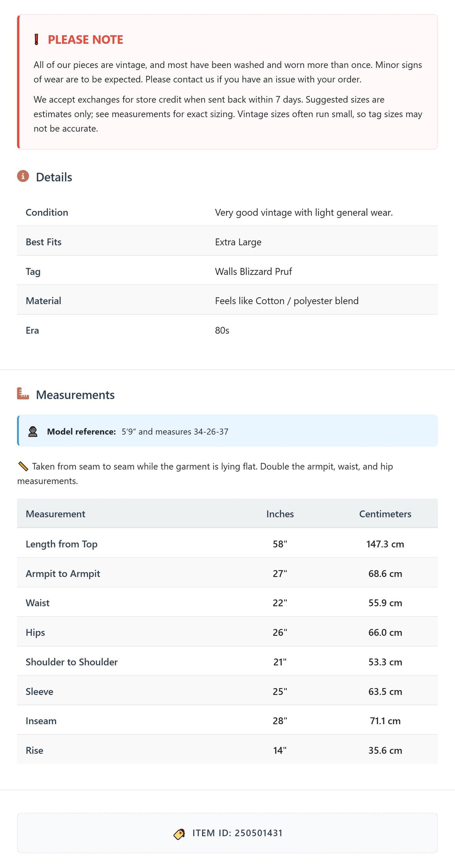Click the Inseam inches value 28"
Screen dimensions: 455x868
[x=280, y=721]
